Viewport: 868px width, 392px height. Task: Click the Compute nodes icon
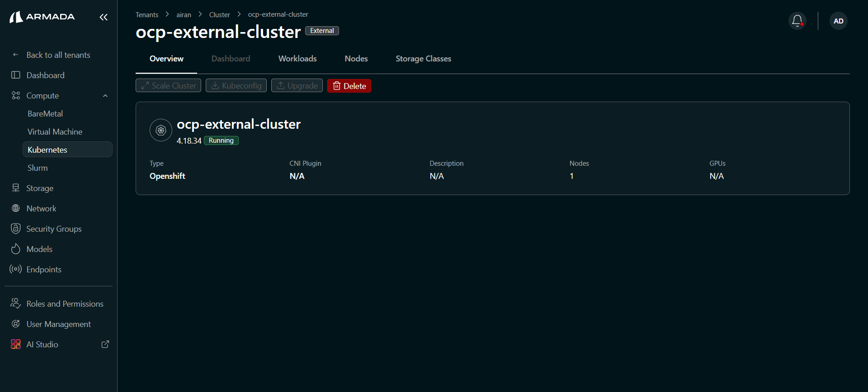pos(16,95)
